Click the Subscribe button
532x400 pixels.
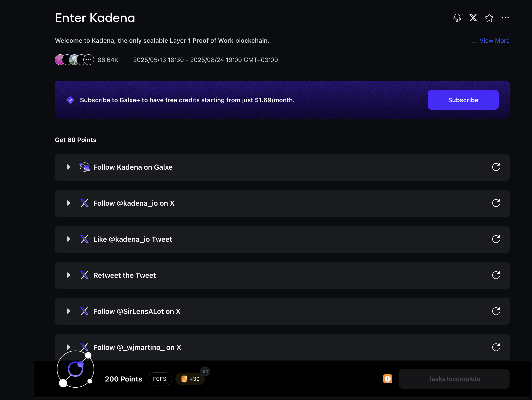click(x=463, y=100)
